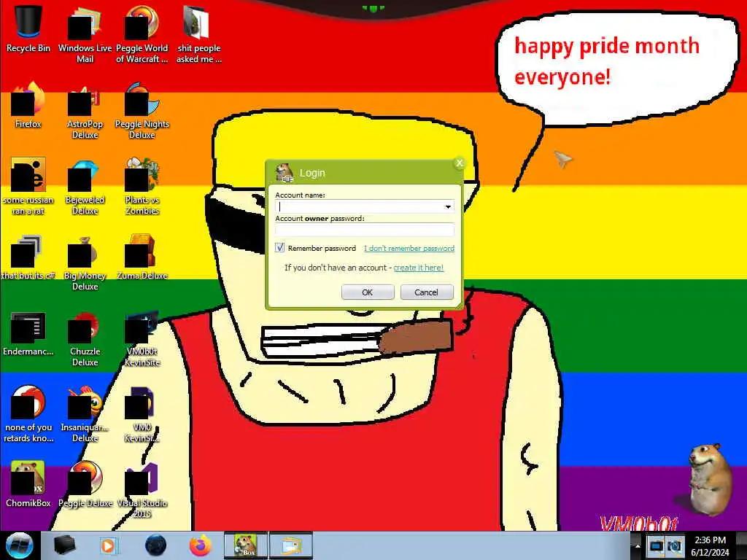Launch Firefox from the taskbar

pos(201,545)
